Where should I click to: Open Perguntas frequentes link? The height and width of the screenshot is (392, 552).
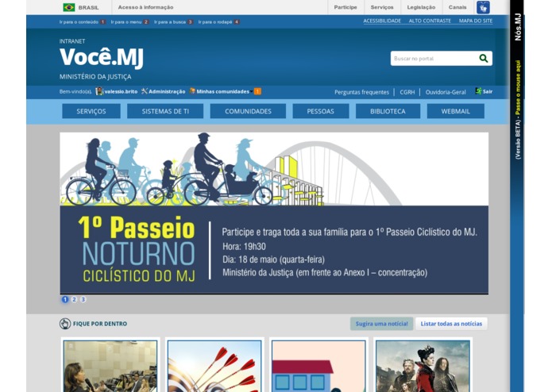coord(361,92)
